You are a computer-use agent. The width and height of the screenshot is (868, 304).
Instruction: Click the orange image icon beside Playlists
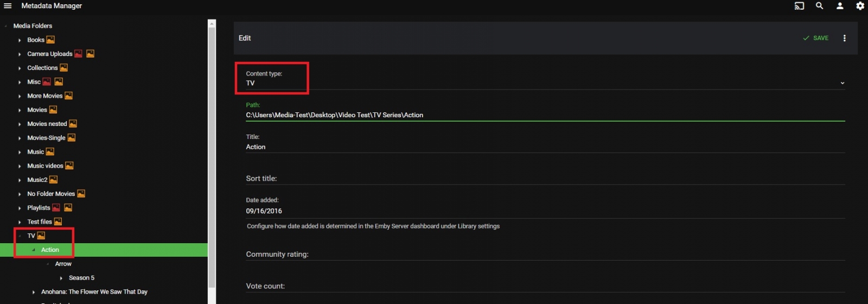68,208
